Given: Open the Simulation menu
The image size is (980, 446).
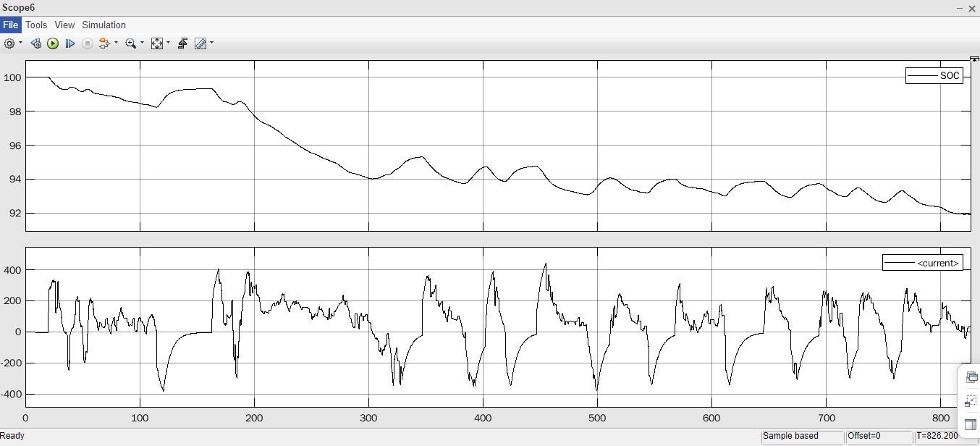Looking at the screenshot, I should pos(104,25).
